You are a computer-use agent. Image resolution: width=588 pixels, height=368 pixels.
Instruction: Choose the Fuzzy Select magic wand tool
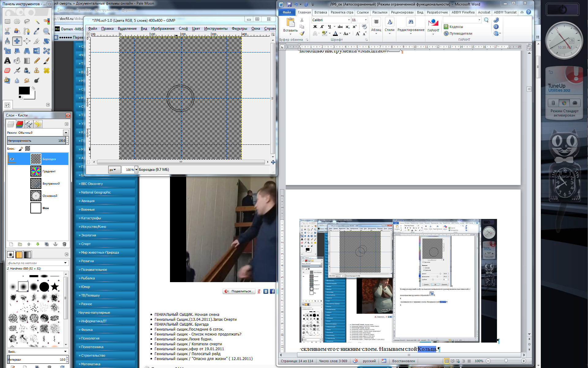(x=37, y=21)
